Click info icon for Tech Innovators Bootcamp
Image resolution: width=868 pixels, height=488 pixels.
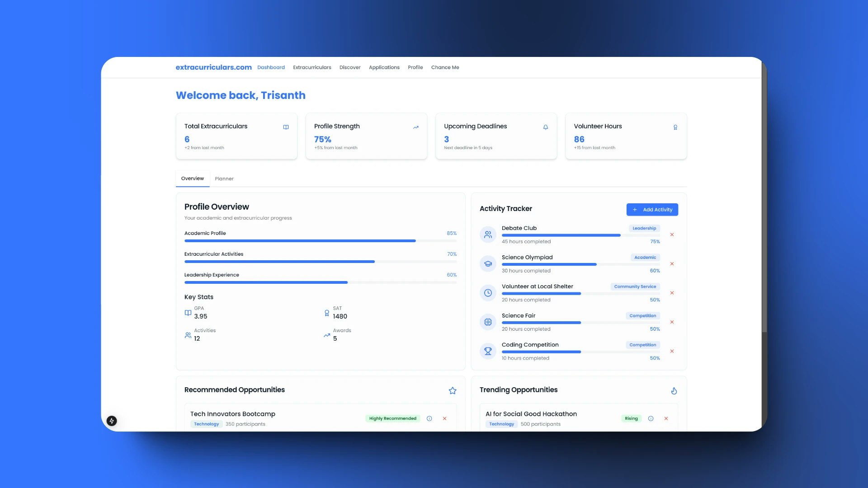tap(429, 418)
